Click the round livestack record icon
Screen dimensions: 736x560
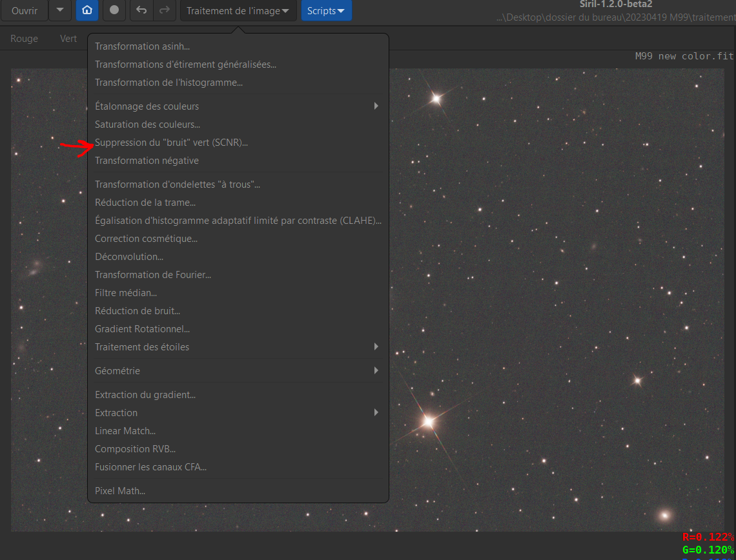[114, 10]
